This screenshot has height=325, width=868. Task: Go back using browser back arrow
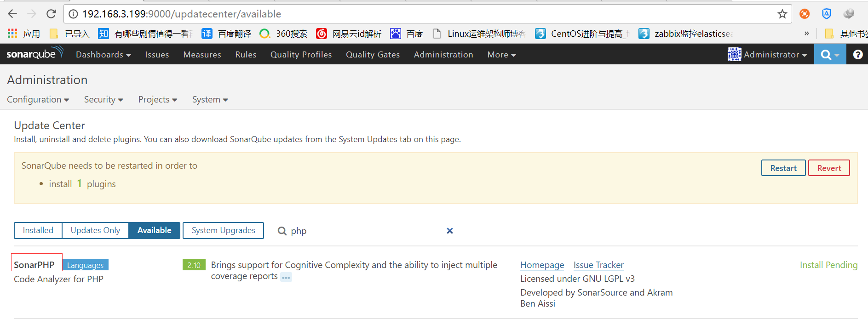12,14
